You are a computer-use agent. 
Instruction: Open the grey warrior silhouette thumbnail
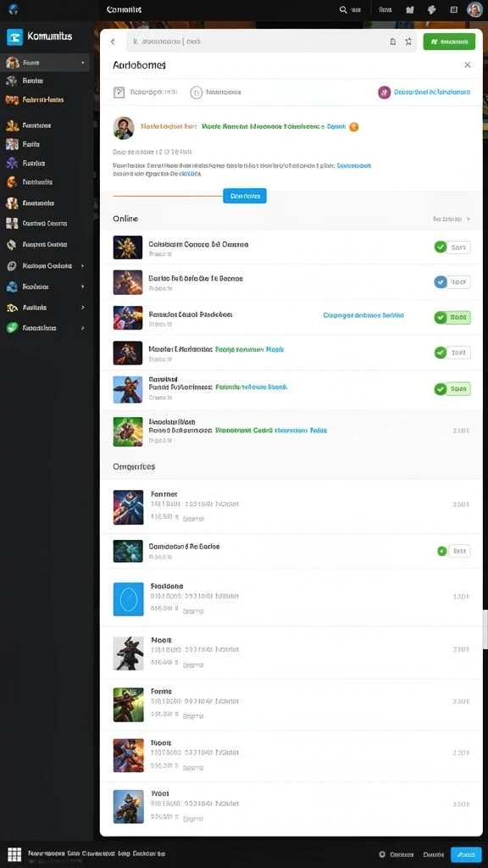pos(129,654)
